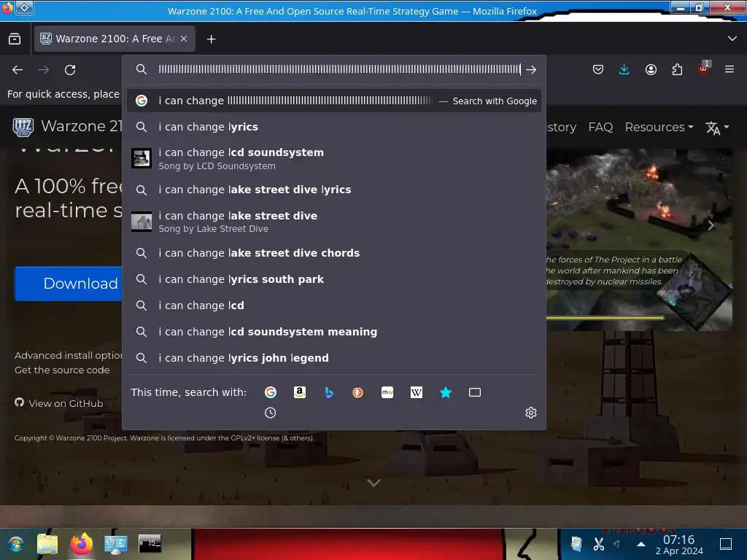Choose suggestion 'i can change lyrics'
The image size is (747, 560).
coord(334,127)
